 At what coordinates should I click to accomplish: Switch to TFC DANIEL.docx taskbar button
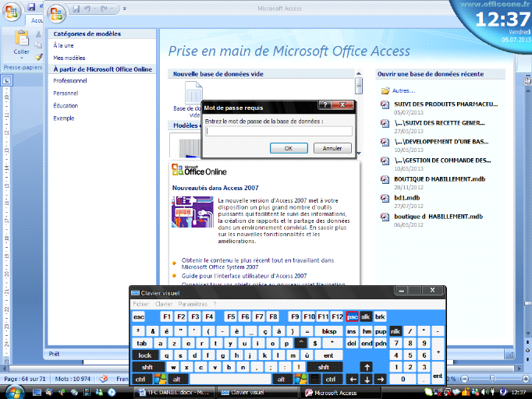click(176, 393)
